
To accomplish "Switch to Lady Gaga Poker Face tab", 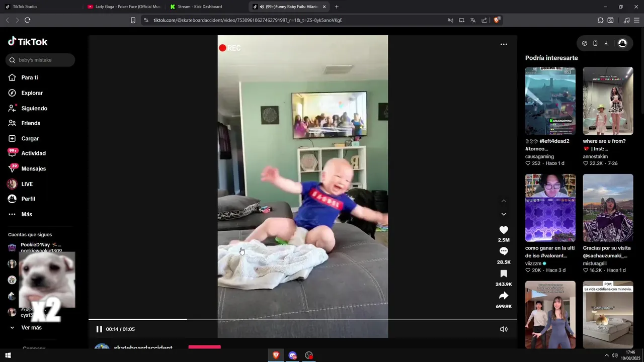I will [124, 7].
